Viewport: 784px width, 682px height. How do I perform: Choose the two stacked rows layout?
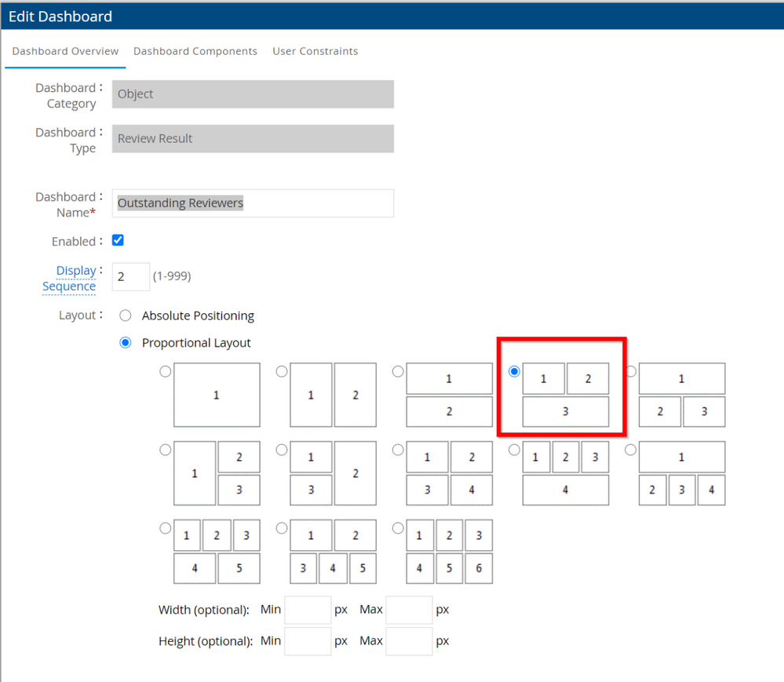tap(398, 372)
